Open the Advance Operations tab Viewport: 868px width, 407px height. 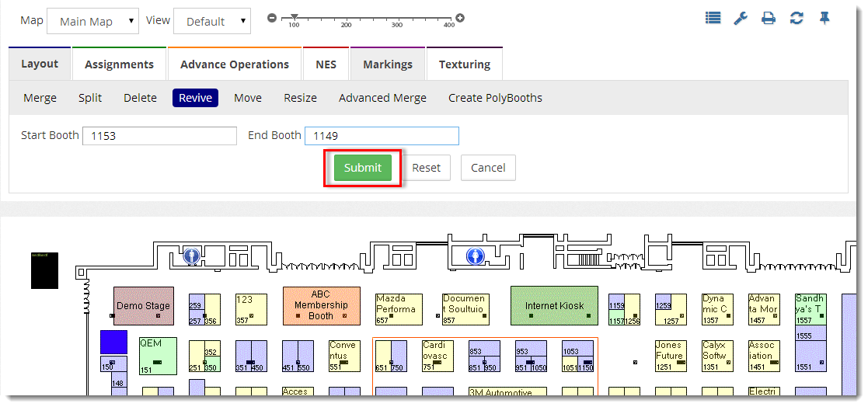click(235, 64)
